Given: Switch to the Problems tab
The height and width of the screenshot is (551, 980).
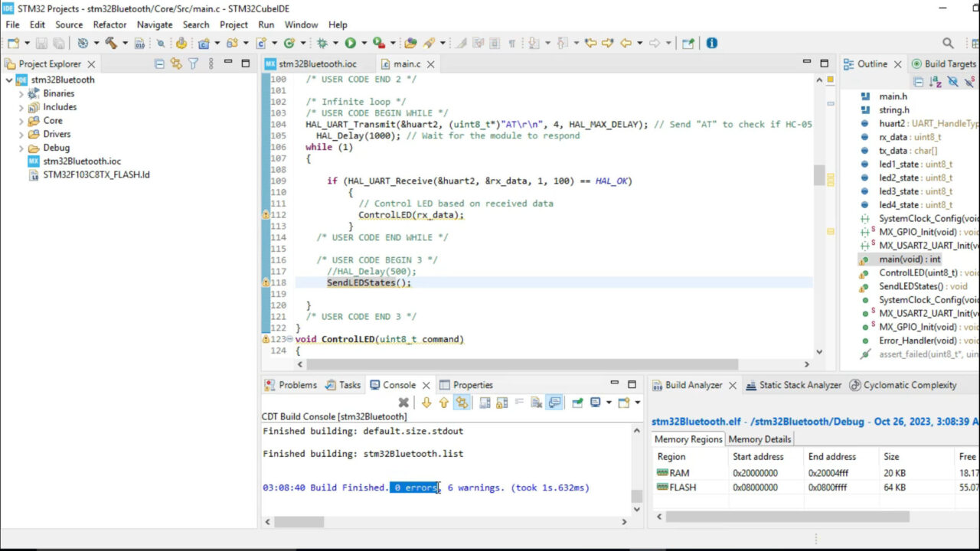Looking at the screenshot, I should coord(290,385).
